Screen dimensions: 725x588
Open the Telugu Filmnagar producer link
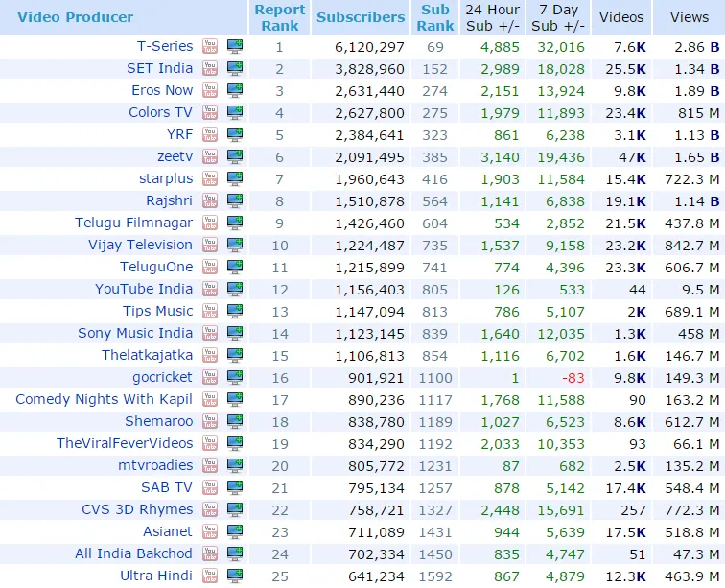click(x=133, y=223)
